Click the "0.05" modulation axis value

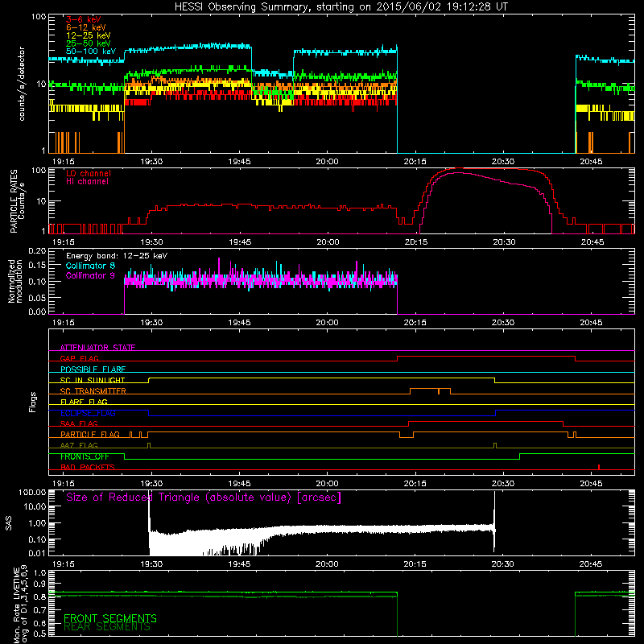click(x=37, y=297)
